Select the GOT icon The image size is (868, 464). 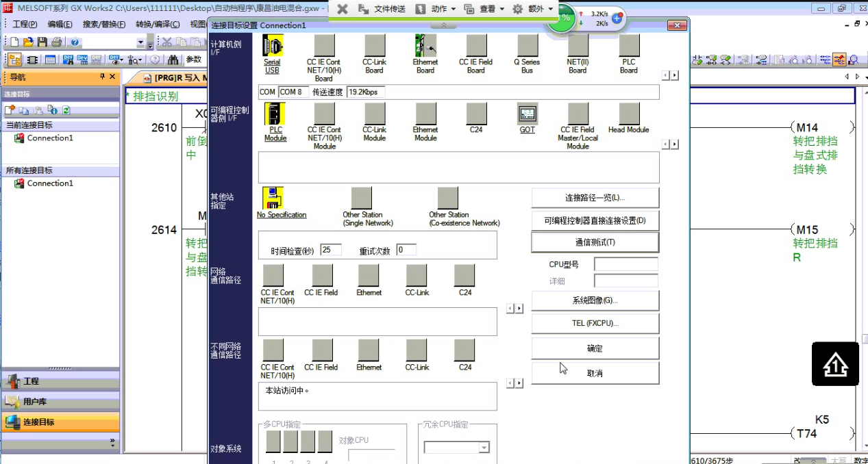(x=528, y=114)
